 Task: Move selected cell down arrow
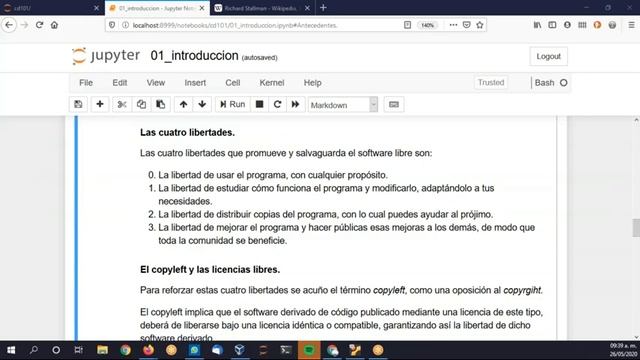click(202, 104)
